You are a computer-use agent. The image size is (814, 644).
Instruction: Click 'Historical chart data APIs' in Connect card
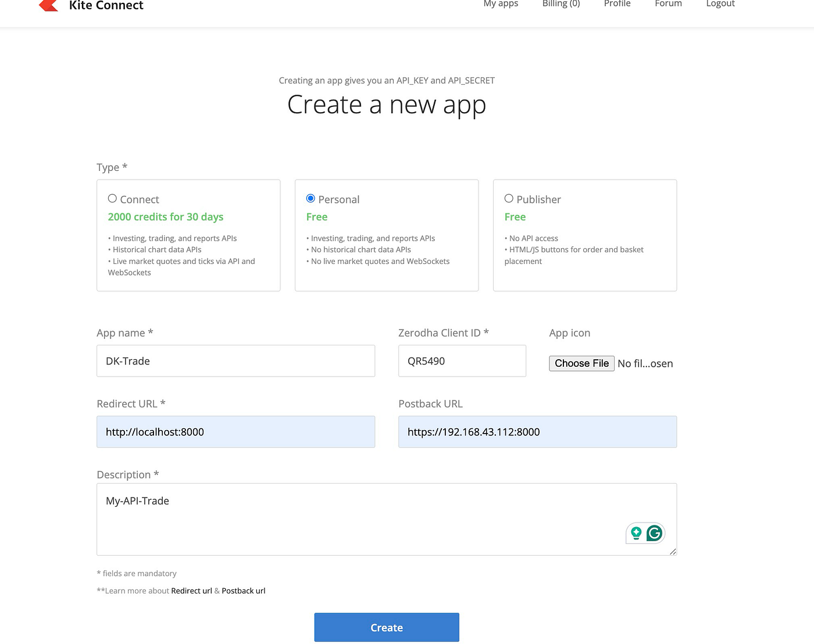[x=157, y=249]
